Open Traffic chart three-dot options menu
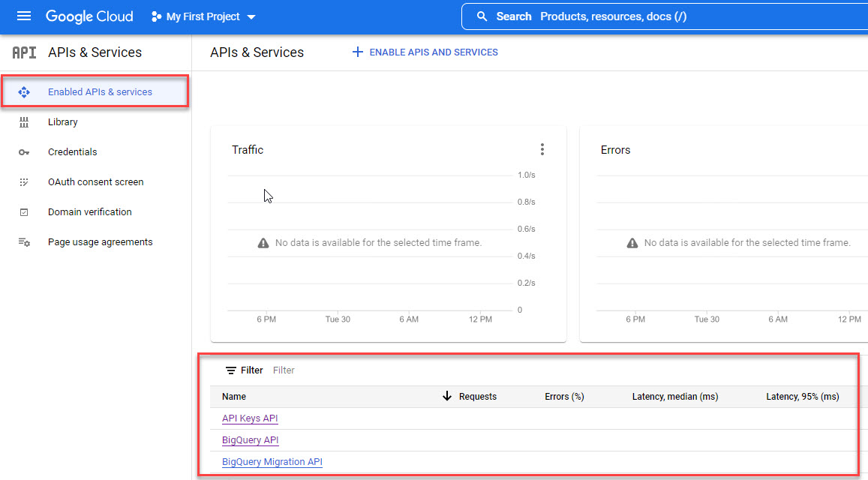The width and height of the screenshot is (868, 480). [x=542, y=150]
